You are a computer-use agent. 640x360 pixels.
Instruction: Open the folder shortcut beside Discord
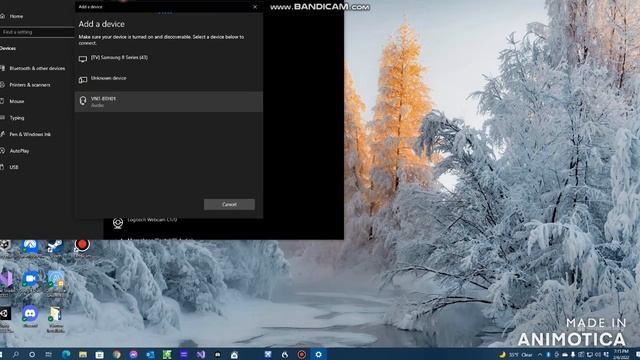(56, 314)
